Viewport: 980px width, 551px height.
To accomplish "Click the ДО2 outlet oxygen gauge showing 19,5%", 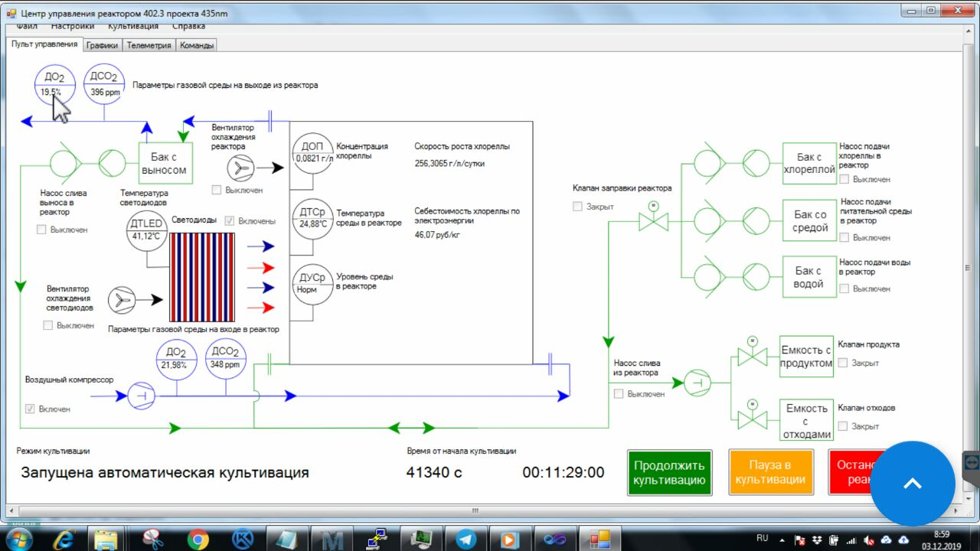I will tap(55, 85).
